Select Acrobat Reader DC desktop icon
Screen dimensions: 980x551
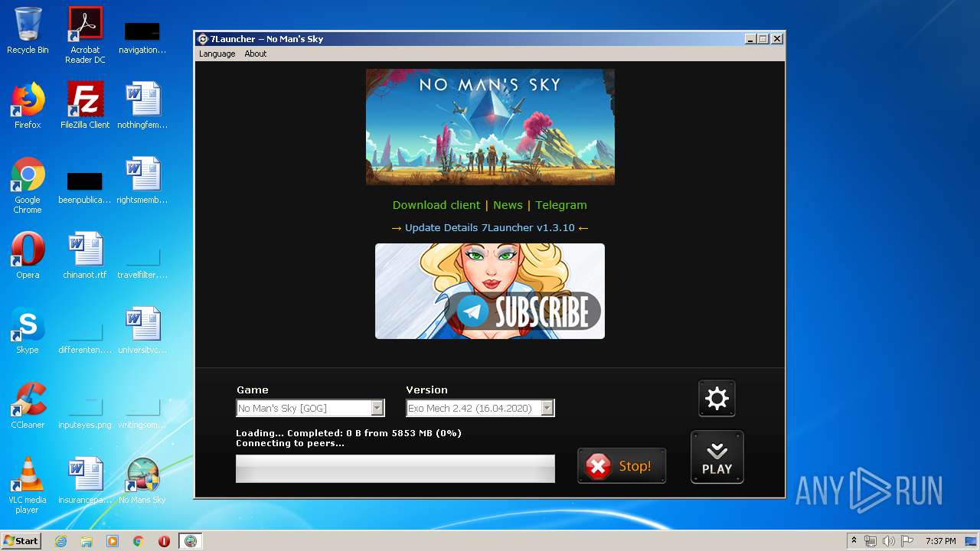85,35
